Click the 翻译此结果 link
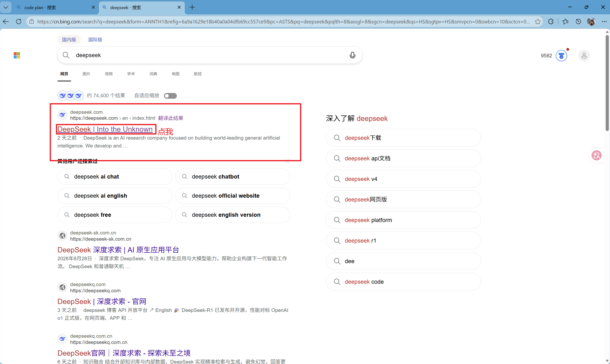 click(171, 118)
